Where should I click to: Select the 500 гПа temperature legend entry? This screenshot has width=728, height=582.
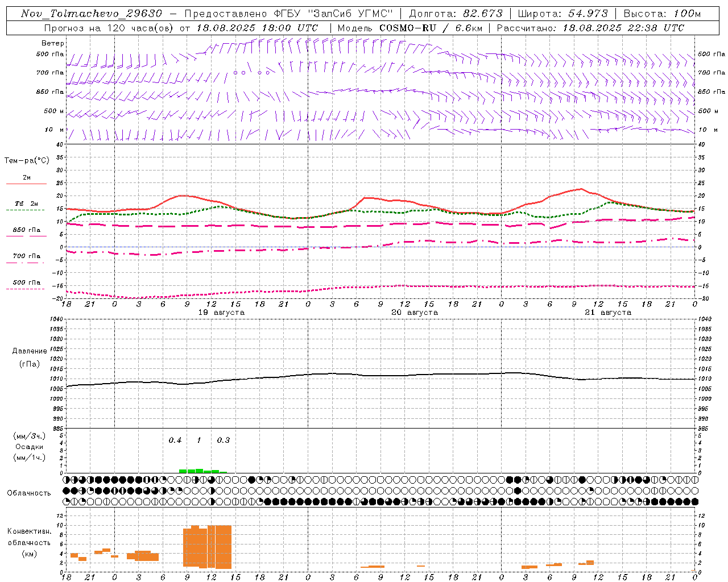coord(26,282)
